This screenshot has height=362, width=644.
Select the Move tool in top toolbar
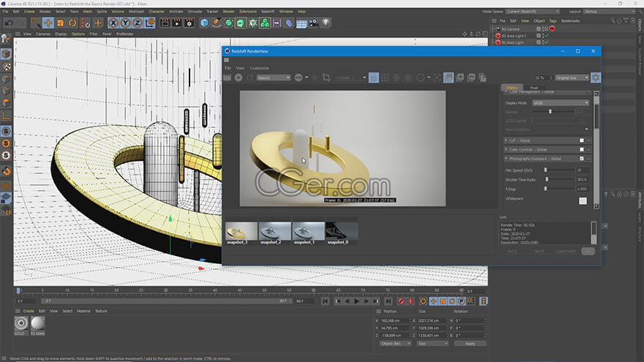click(48, 23)
